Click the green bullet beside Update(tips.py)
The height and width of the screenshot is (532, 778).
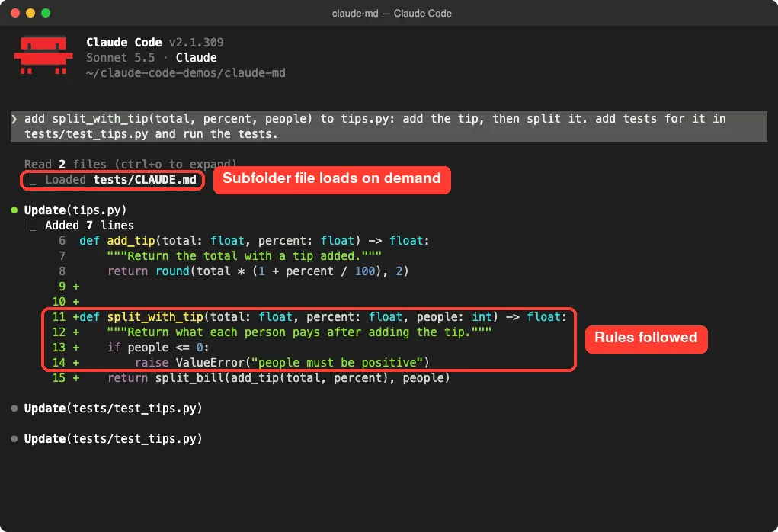[14, 210]
